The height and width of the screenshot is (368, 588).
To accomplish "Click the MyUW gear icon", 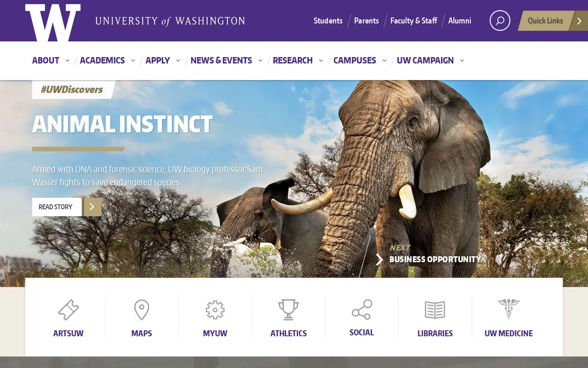I will [215, 310].
